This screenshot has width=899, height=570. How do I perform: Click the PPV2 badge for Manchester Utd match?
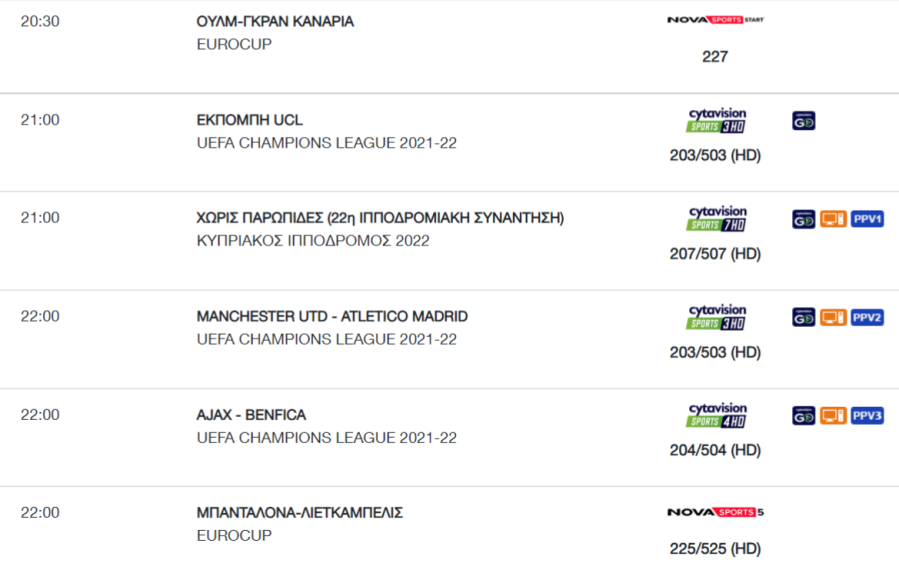tap(867, 317)
